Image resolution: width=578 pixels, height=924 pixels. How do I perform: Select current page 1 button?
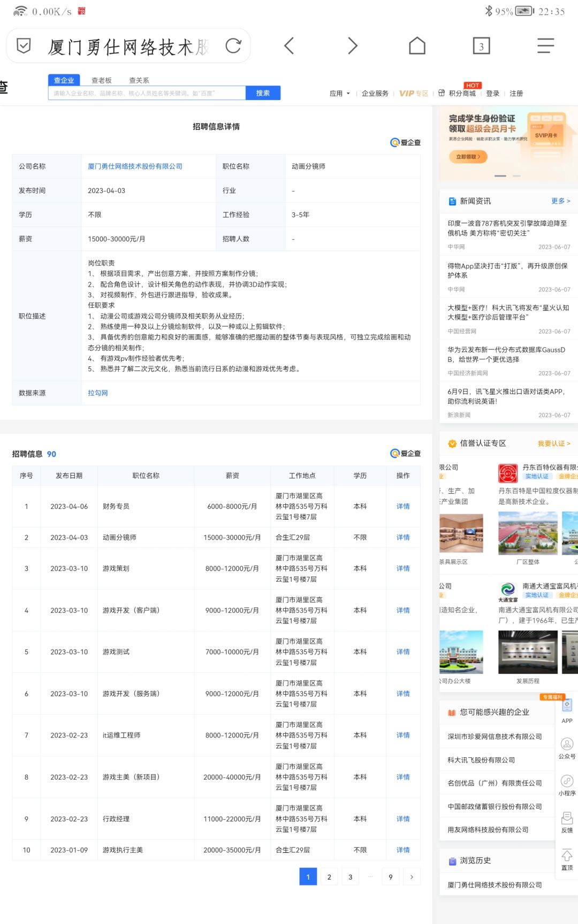tap(308, 877)
